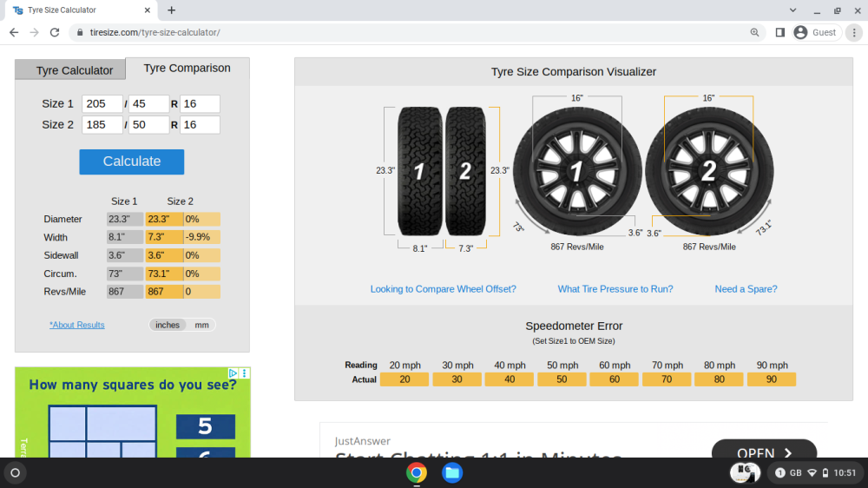This screenshot has width=868, height=488.
Task: Open the notification count indicator
Action: [780, 473]
